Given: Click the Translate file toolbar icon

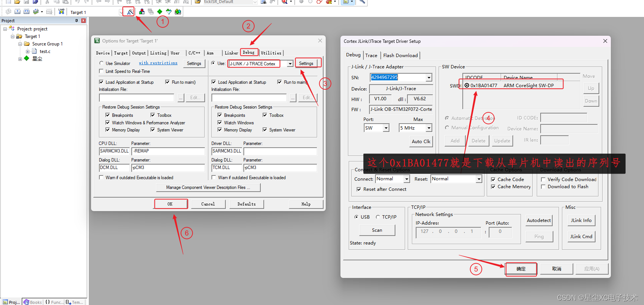Looking at the screenshot, I should click(8, 12).
